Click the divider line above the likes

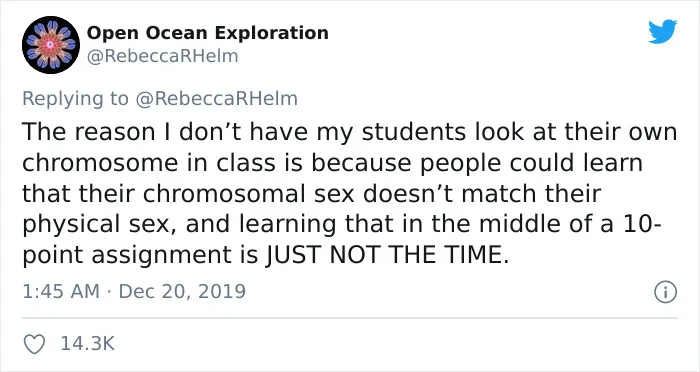pos(350,318)
